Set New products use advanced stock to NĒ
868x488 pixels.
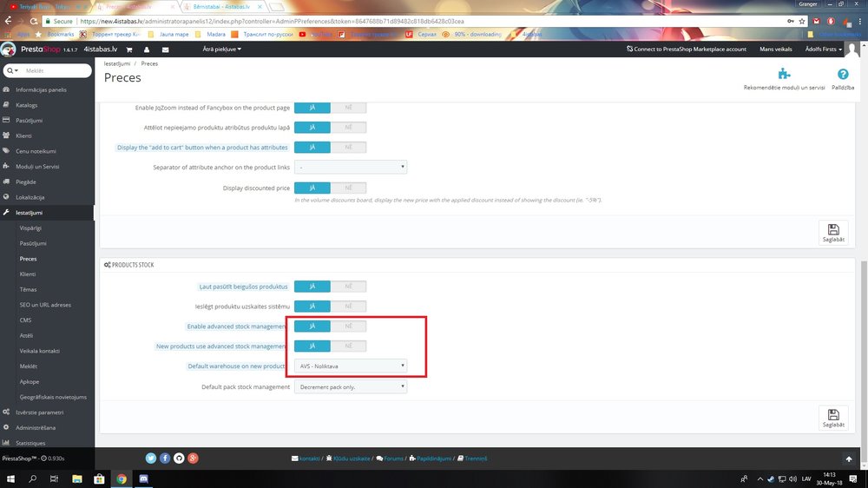348,346
